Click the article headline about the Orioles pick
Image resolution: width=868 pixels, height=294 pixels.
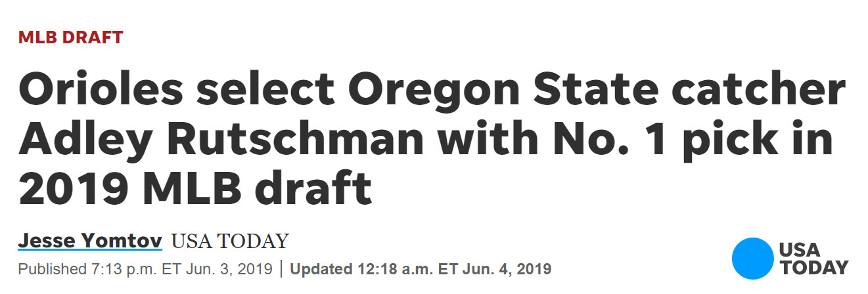click(x=432, y=139)
